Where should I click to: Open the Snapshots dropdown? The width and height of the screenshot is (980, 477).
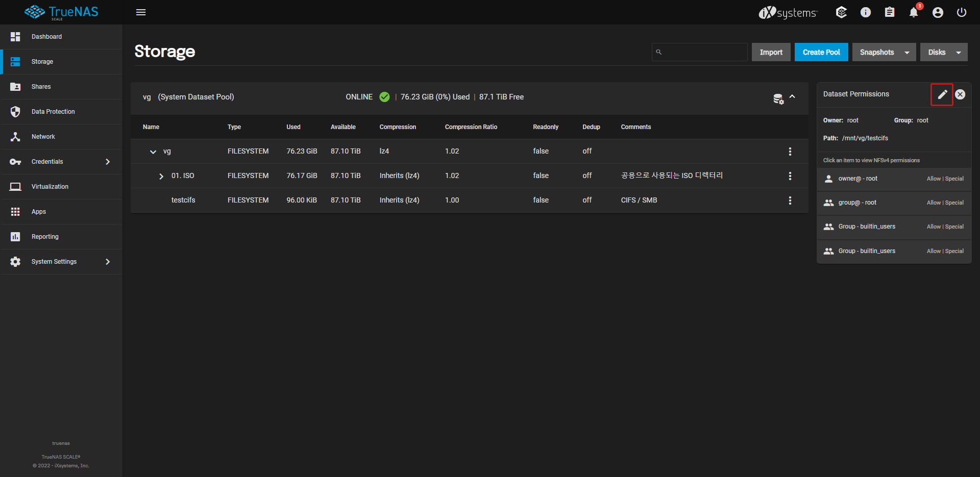tap(884, 52)
